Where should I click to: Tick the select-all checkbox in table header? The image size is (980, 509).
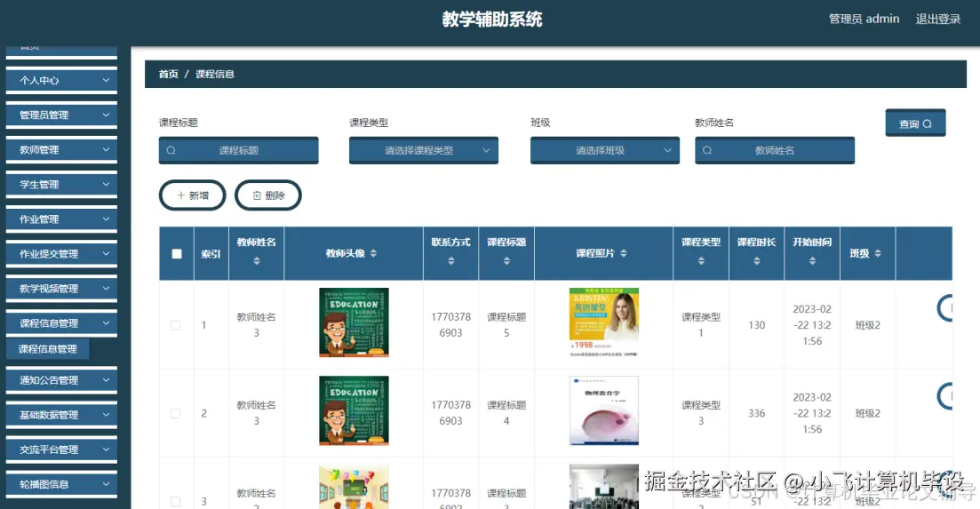point(177,253)
